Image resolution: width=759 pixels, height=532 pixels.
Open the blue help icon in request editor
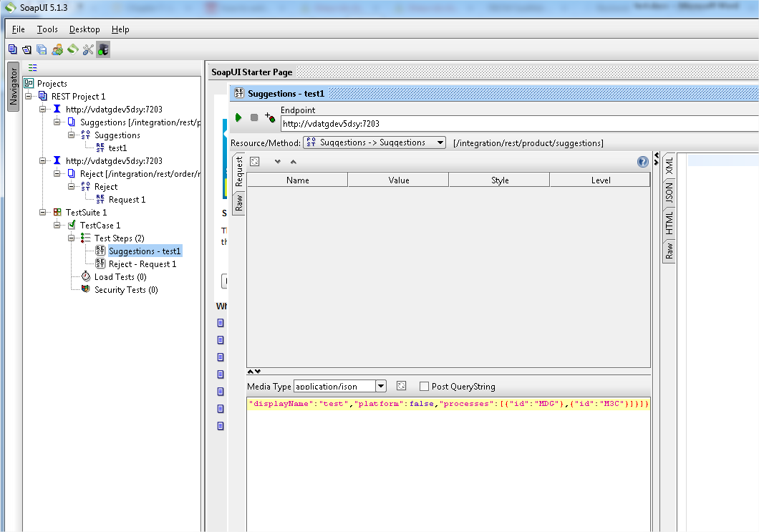[x=643, y=162]
